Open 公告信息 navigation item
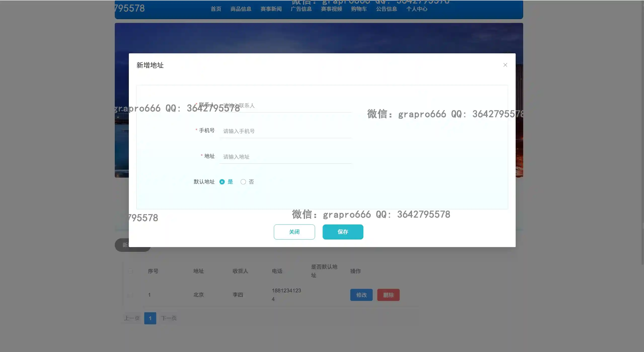644x352 pixels. tap(387, 9)
